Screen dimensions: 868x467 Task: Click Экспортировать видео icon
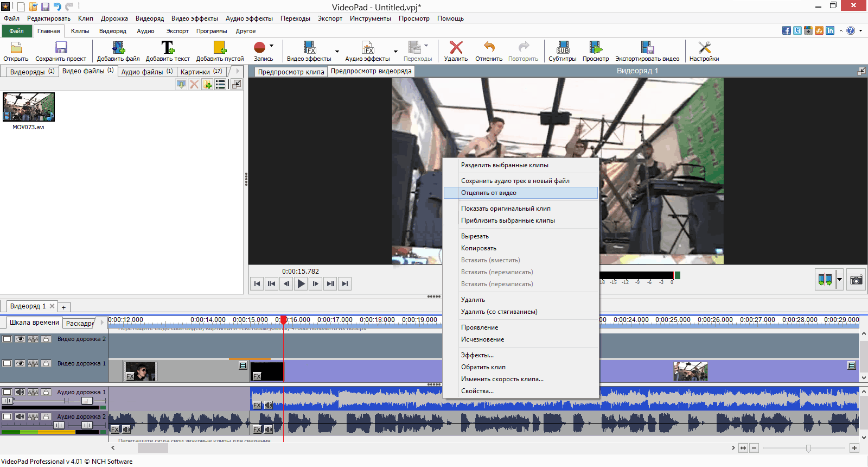pyautogui.click(x=647, y=48)
